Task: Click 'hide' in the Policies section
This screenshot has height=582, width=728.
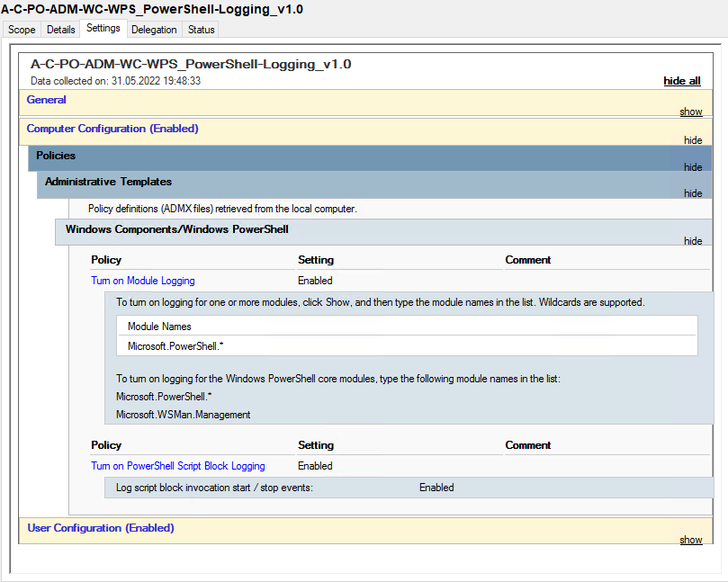Action: tap(693, 167)
